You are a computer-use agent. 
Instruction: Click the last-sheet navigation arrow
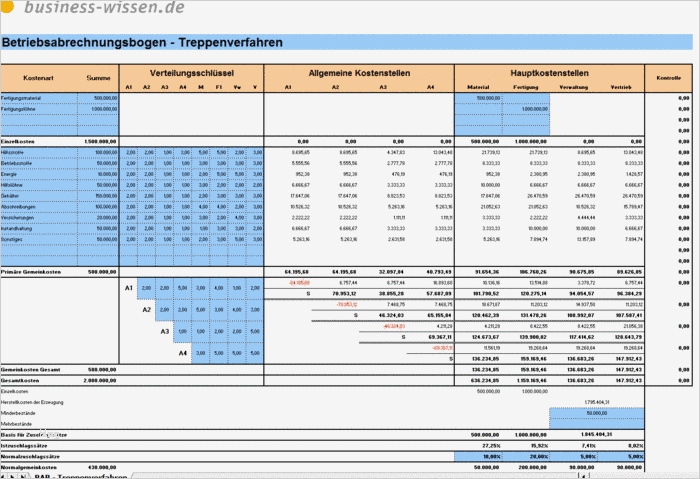(23, 476)
